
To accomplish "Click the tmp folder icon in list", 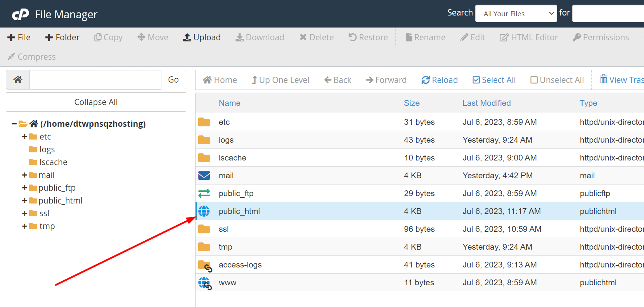I will pyautogui.click(x=204, y=247).
